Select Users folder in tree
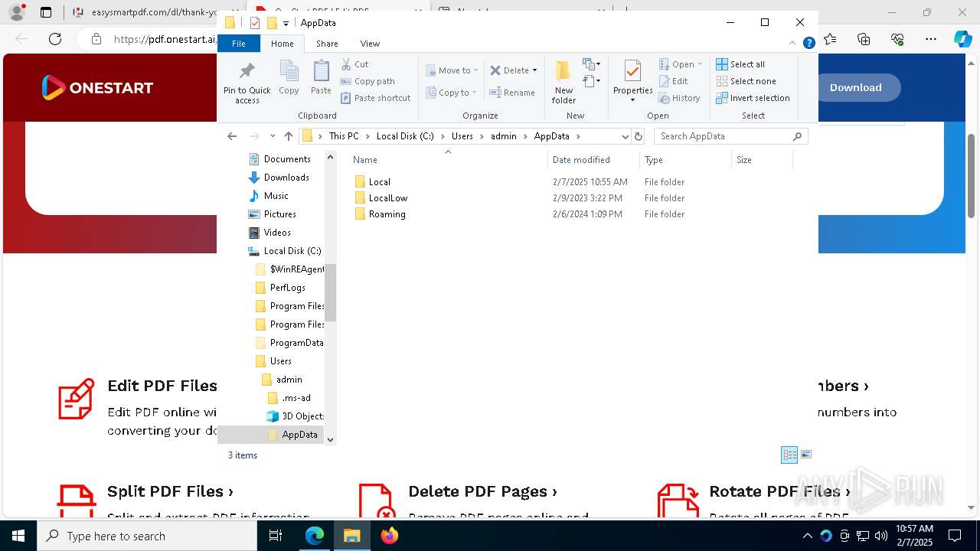Image resolution: width=980 pixels, height=551 pixels. [273, 361]
